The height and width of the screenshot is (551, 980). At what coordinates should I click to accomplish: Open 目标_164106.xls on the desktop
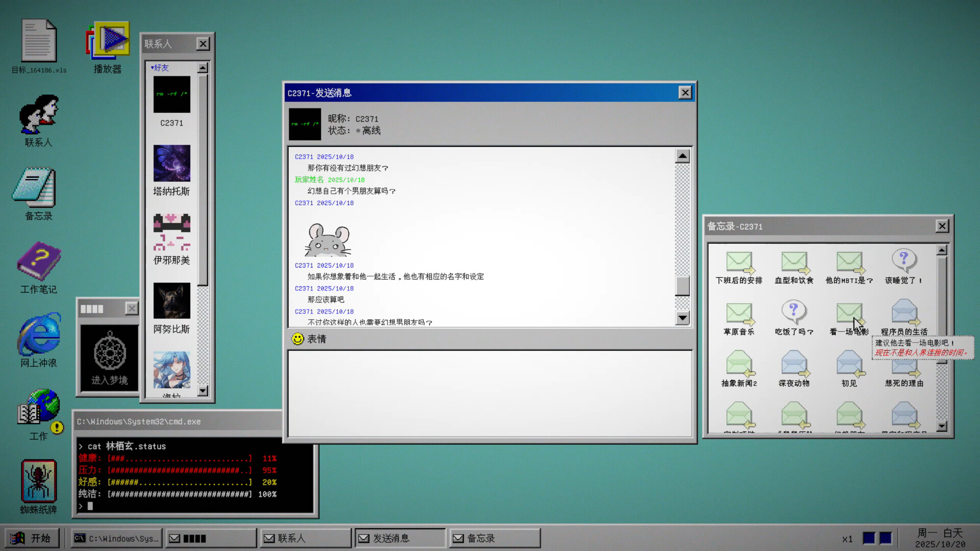pos(38,41)
